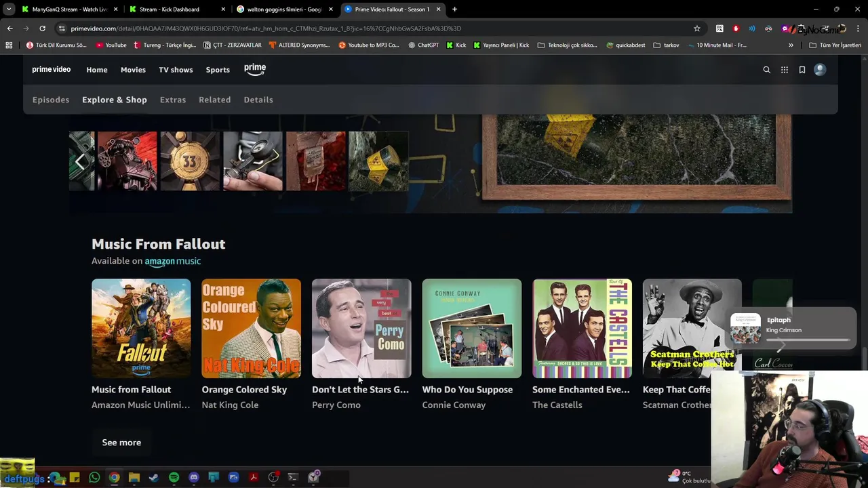Open Music from Fallout album cover

coord(141,328)
